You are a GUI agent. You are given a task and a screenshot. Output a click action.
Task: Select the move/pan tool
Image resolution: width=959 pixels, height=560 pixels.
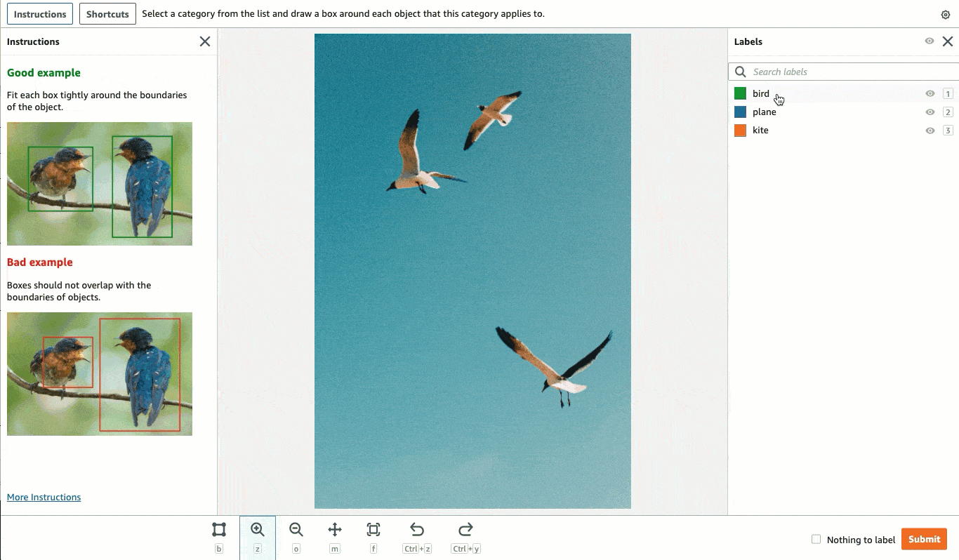pyautogui.click(x=335, y=530)
